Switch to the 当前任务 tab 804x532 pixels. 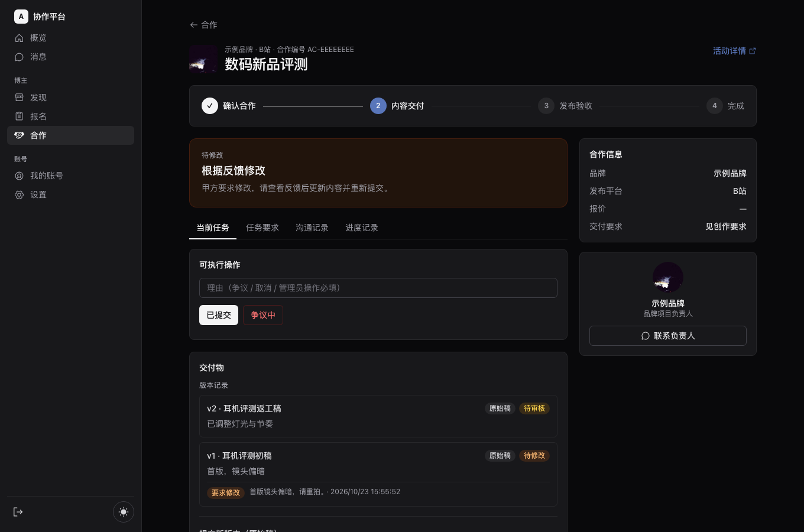pyautogui.click(x=213, y=228)
